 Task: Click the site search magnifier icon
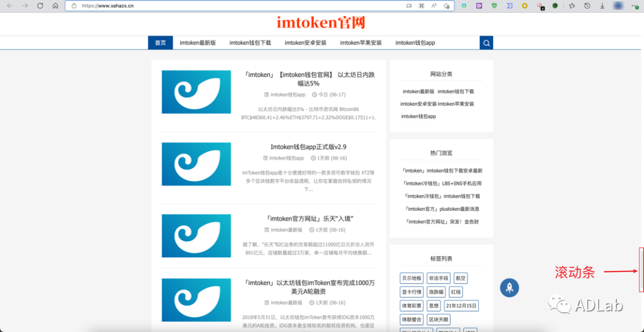pos(487,43)
